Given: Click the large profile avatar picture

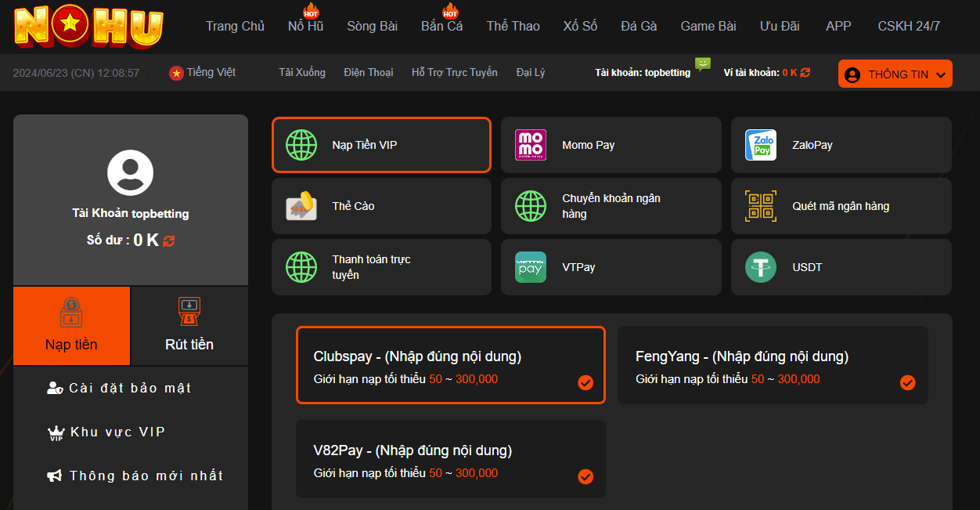Looking at the screenshot, I should pyautogui.click(x=131, y=172).
